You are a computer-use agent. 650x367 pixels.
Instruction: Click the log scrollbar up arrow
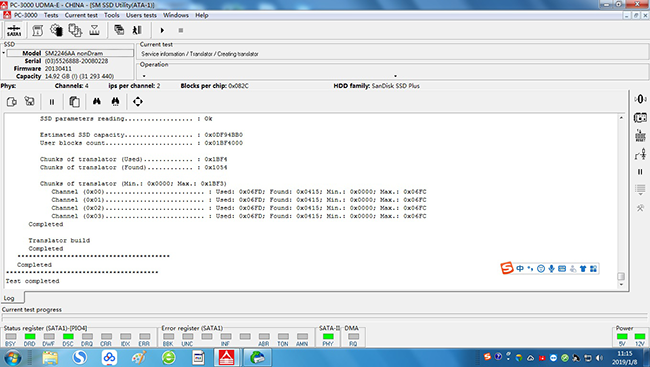(621, 118)
